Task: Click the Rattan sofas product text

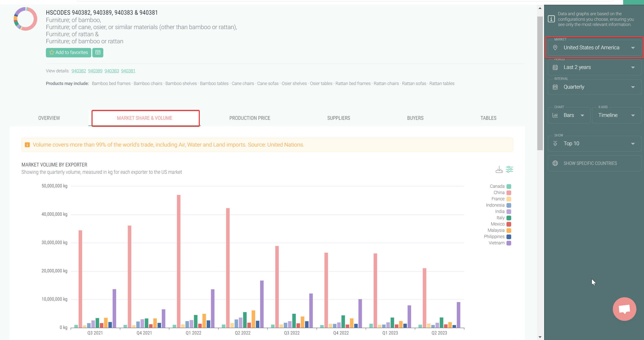Action: pos(414,83)
